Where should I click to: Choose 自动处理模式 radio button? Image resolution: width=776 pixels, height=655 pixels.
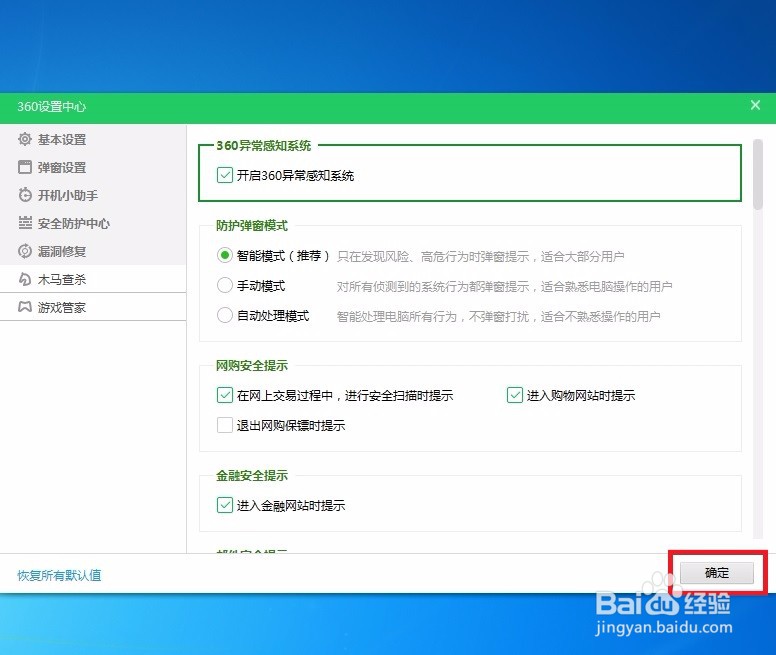click(x=225, y=315)
